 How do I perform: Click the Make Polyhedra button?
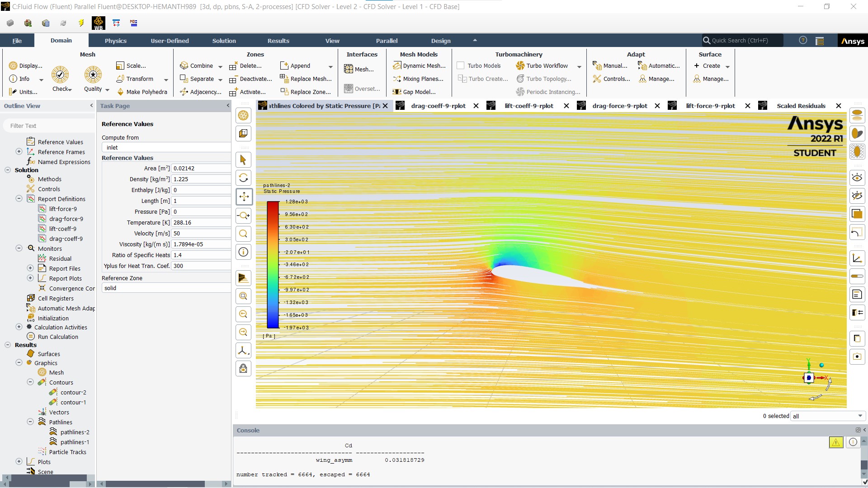[146, 92]
